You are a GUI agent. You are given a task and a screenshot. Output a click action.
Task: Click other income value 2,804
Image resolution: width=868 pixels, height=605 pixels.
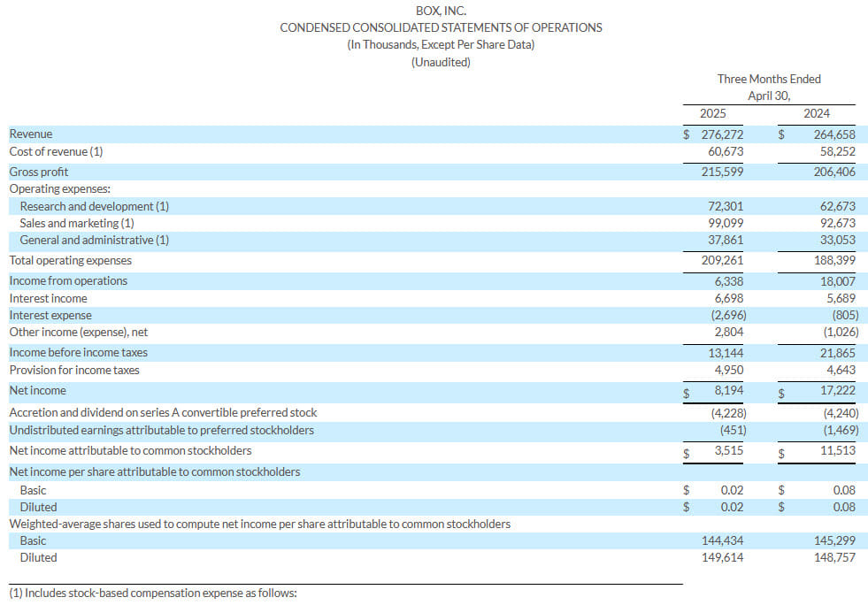(728, 332)
